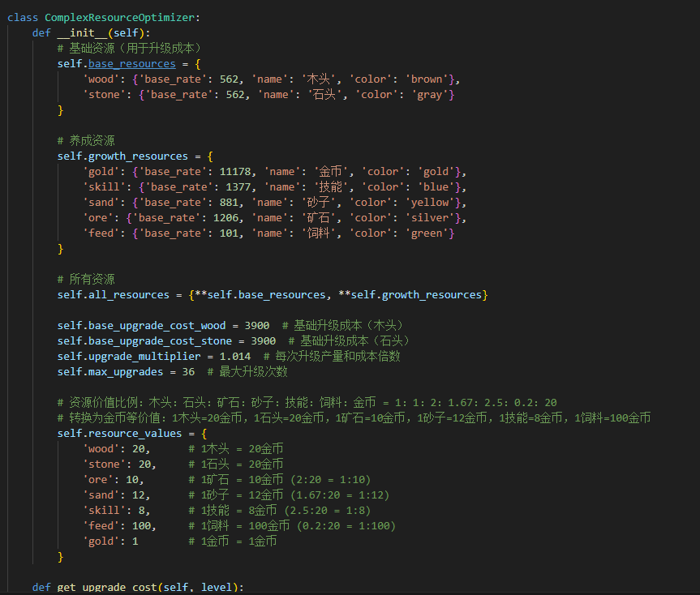Click the 1377 skill base_rate value
The image size is (700, 595).
click(238, 187)
